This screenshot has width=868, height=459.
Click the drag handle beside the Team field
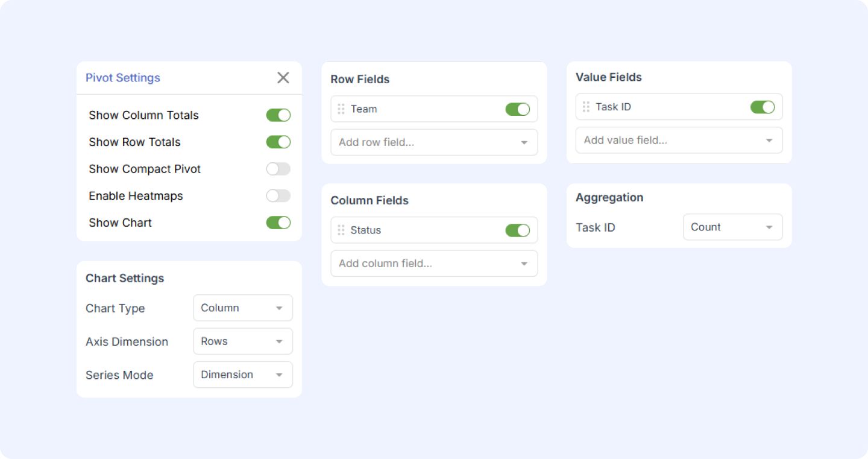341,109
